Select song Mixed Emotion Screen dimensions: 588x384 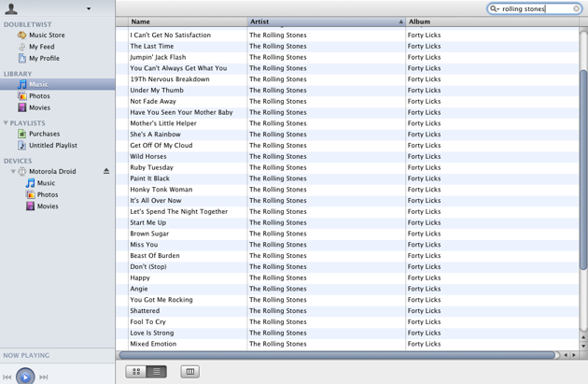[x=153, y=344]
